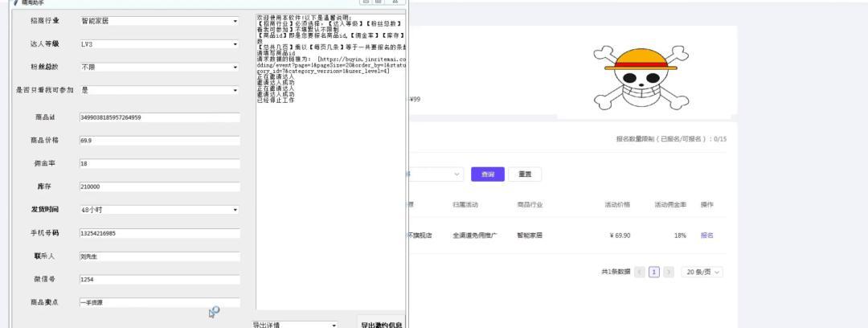This screenshot has height=328, width=868.
Task: Click the 报名数量限制 0/15 text
Action: click(671, 139)
